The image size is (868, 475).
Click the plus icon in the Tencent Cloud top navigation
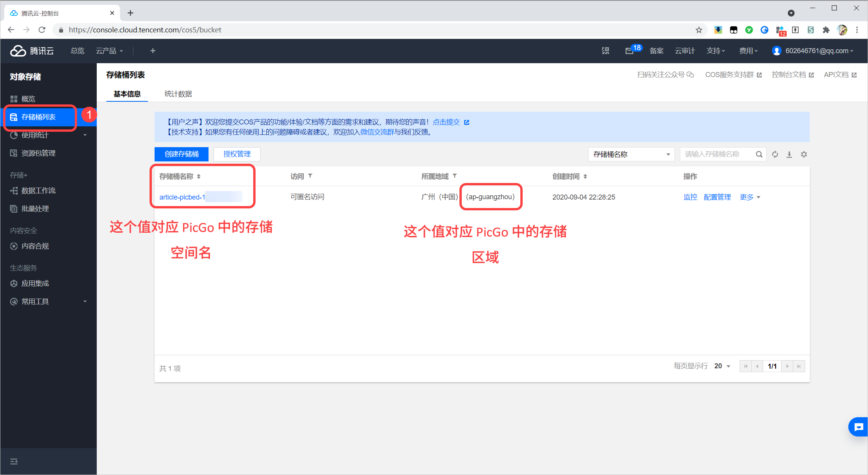pos(153,51)
